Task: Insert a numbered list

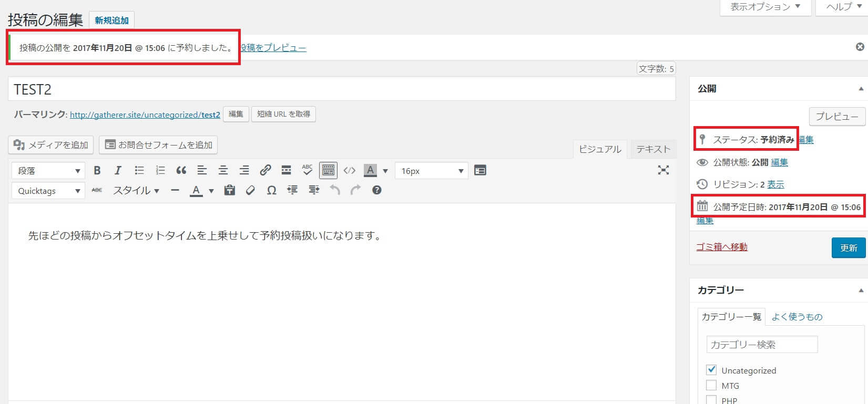Action: pyautogui.click(x=160, y=170)
